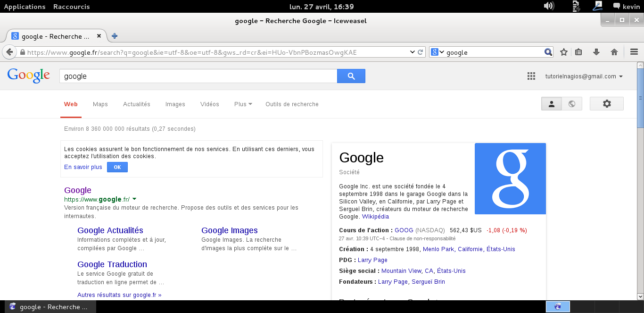Open the tutorielnagios@gmail.com account dropdown

click(x=584, y=76)
